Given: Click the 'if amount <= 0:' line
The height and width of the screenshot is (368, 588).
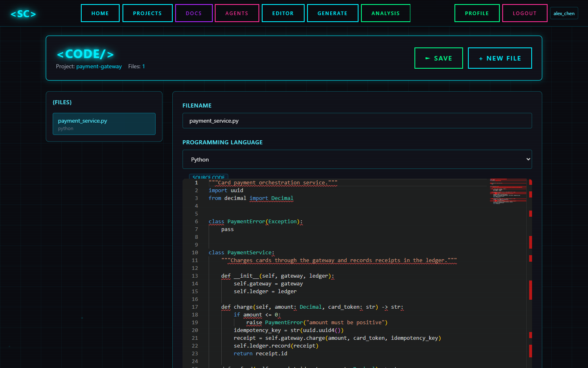Looking at the screenshot, I should [x=257, y=315].
